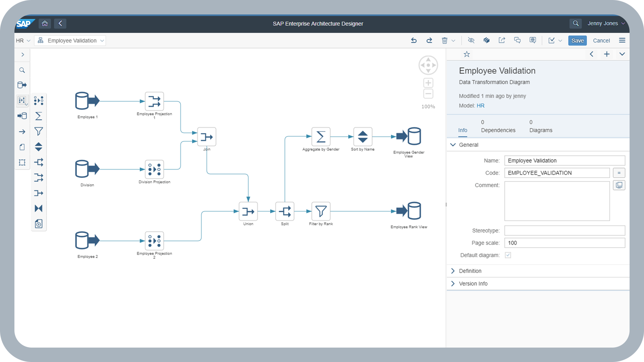Select the Sort tool in palette

click(39, 147)
